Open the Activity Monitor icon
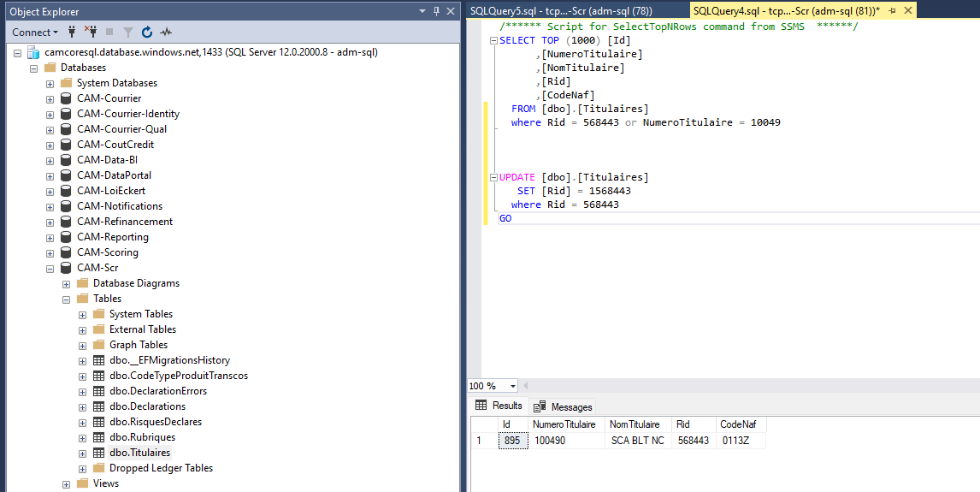Viewport: 980px width, 492px height. click(166, 32)
